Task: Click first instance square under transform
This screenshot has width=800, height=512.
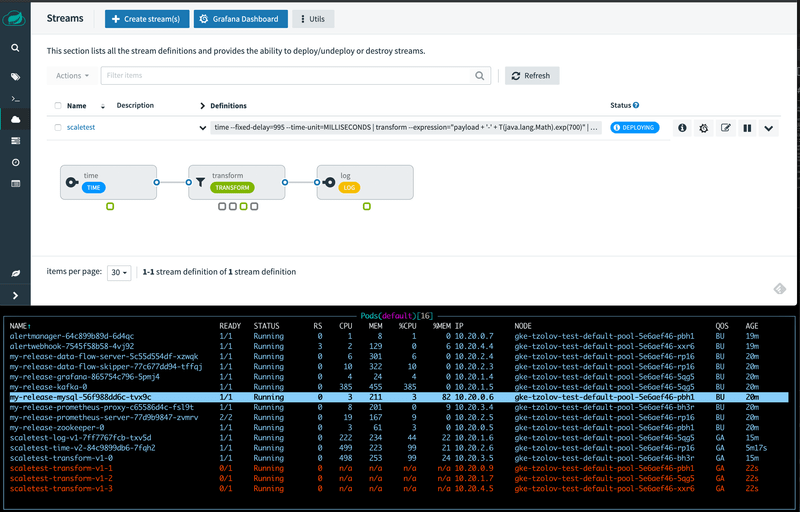Action: tap(222, 207)
